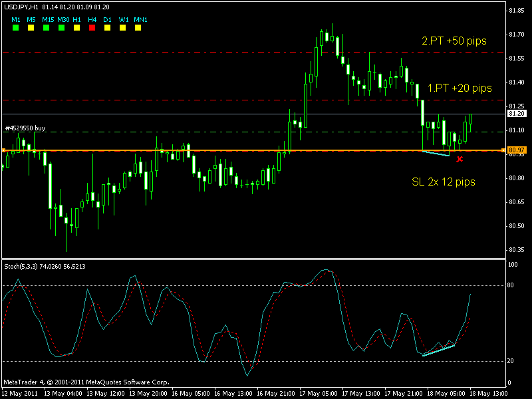Image resolution: width=532 pixels, height=399 pixels.
Task: Click the 81.55 price scale value
Action: 517,59
